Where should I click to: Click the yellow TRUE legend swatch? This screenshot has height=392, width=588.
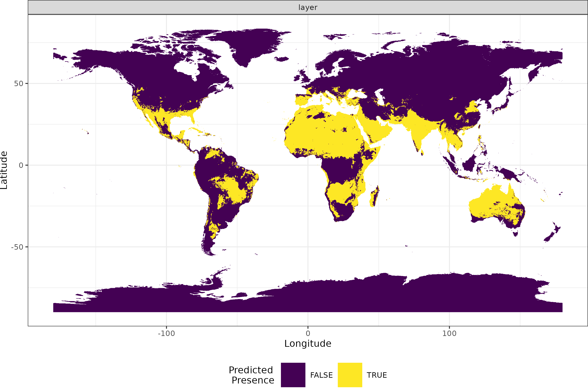(x=350, y=375)
